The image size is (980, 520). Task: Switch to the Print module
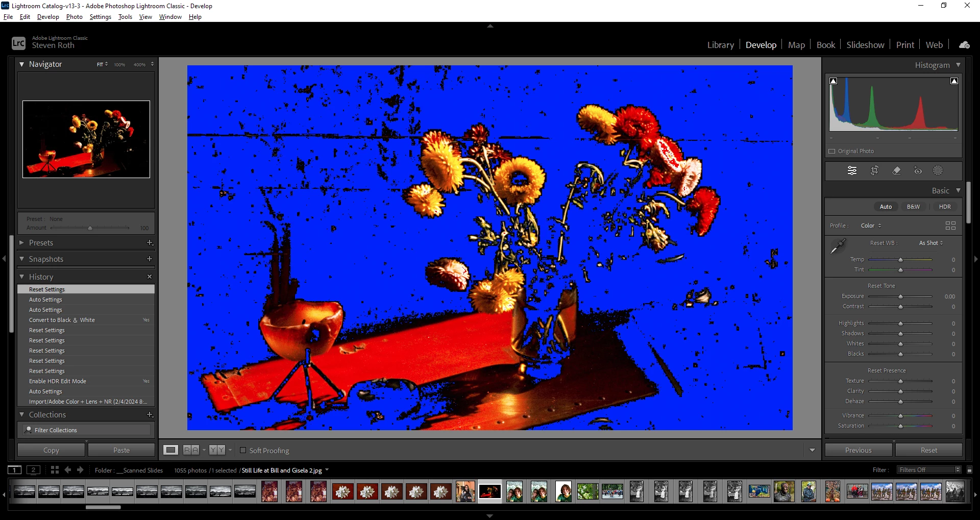pyautogui.click(x=905, y=45)
